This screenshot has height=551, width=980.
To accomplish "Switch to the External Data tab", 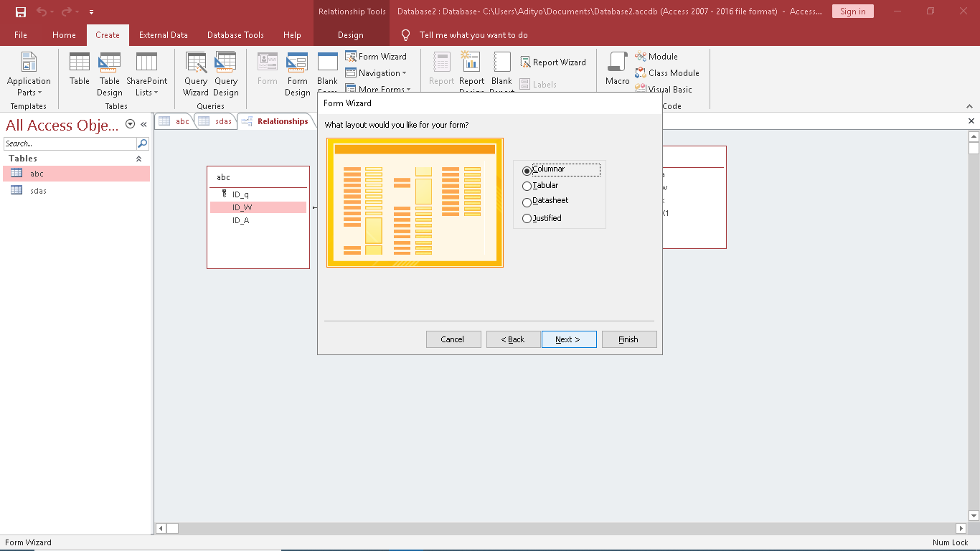I will 163,35.
